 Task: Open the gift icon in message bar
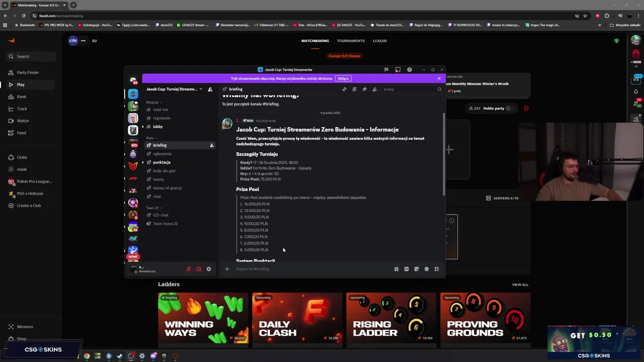tap(396, 269)
